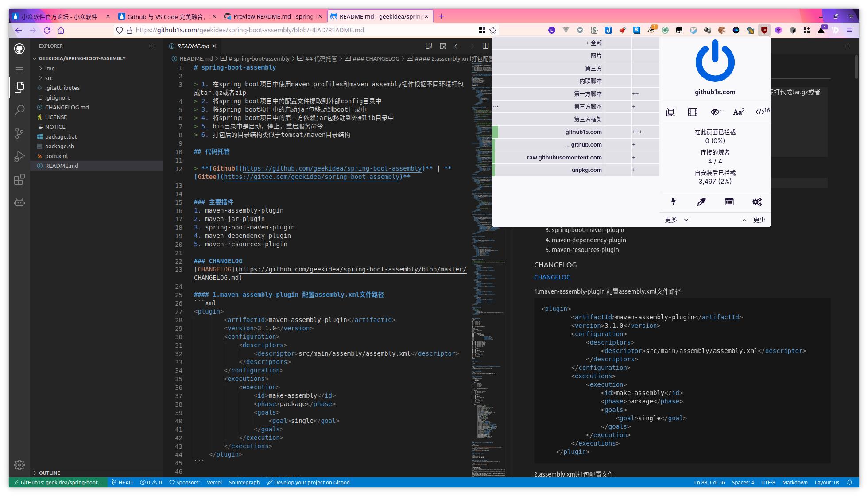The height and width of the screenshot is (496, 868).
Task: Open Explorer more actions ellipsis
Action: click(x=151, y=46)
